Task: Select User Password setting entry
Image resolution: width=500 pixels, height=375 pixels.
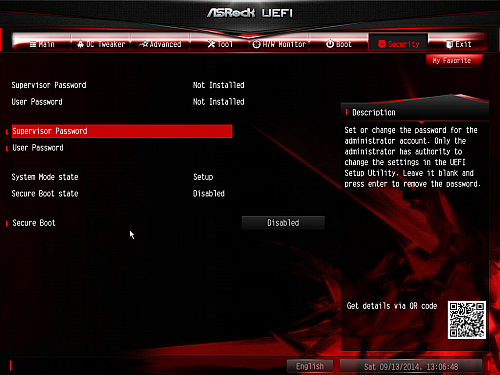Action: click(x=38, y=148)
